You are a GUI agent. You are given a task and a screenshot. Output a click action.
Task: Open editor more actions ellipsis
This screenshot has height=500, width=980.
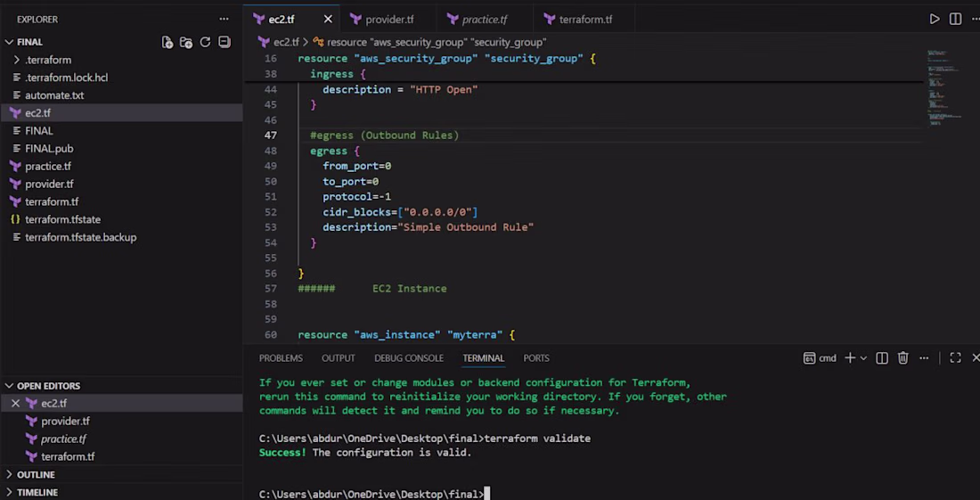pyautogui.click(x=975, y=19)
